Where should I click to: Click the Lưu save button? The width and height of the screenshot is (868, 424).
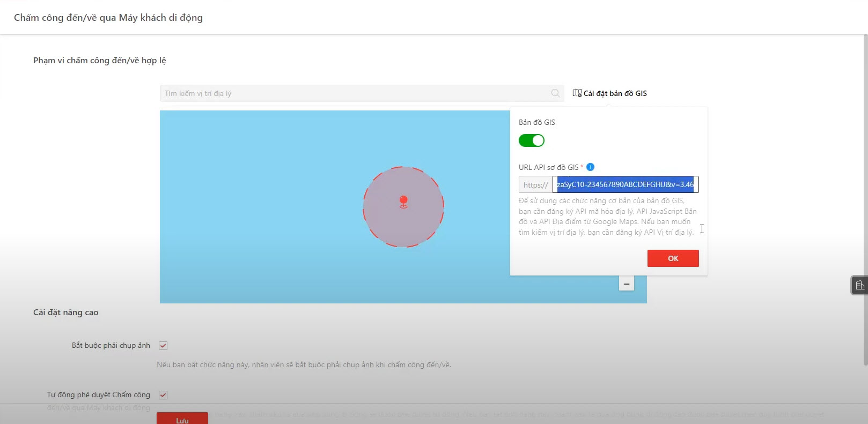[x=182, y=419]
